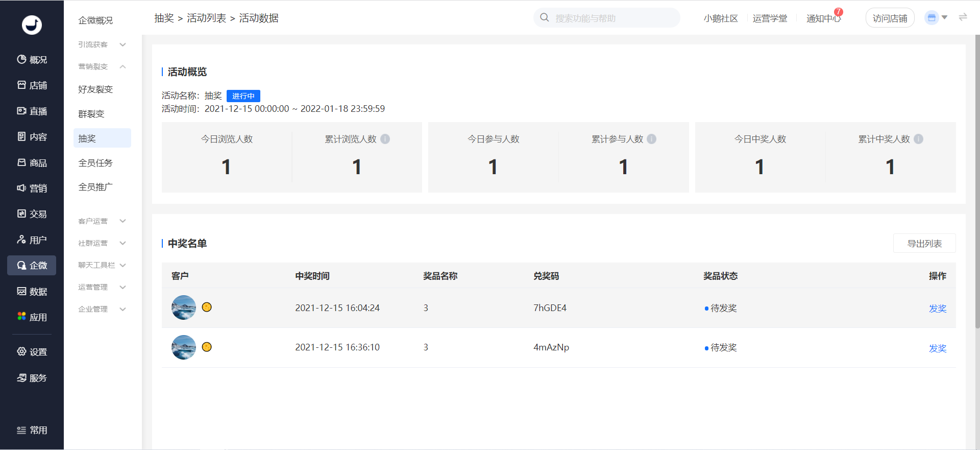Screen dimensions: 980x450
Task: Select 企微 in the left sidebar
Action: (x=32, y=266)
